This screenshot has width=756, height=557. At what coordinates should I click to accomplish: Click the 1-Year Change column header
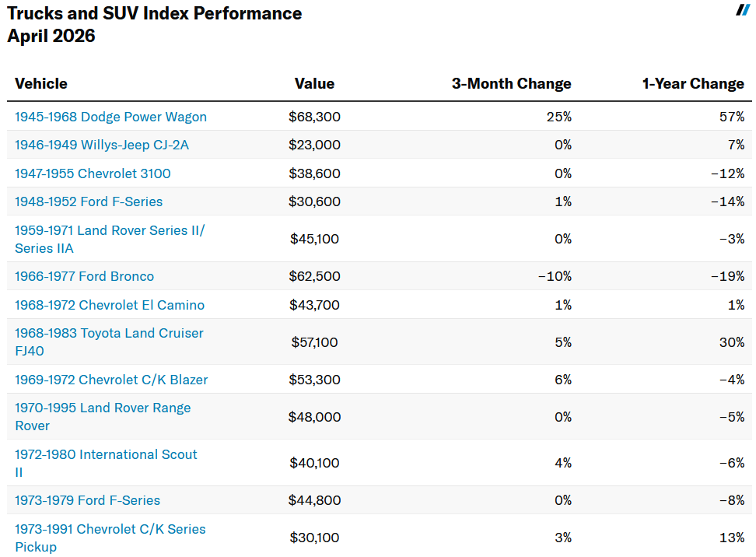point(693,83)
